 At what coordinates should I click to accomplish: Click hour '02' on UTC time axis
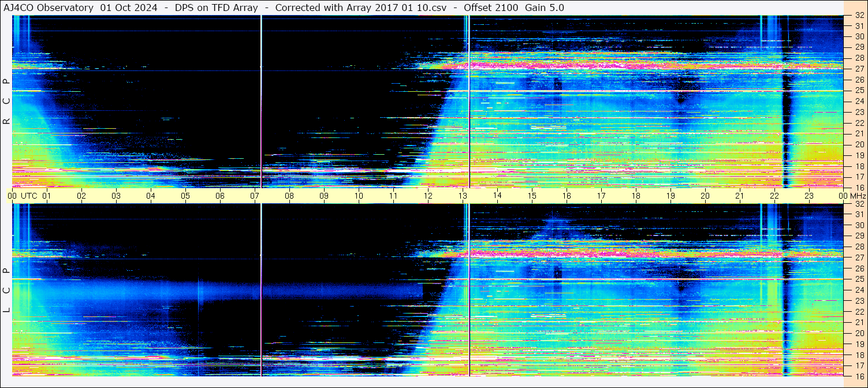pyautogui.click(x=81, y=196)
